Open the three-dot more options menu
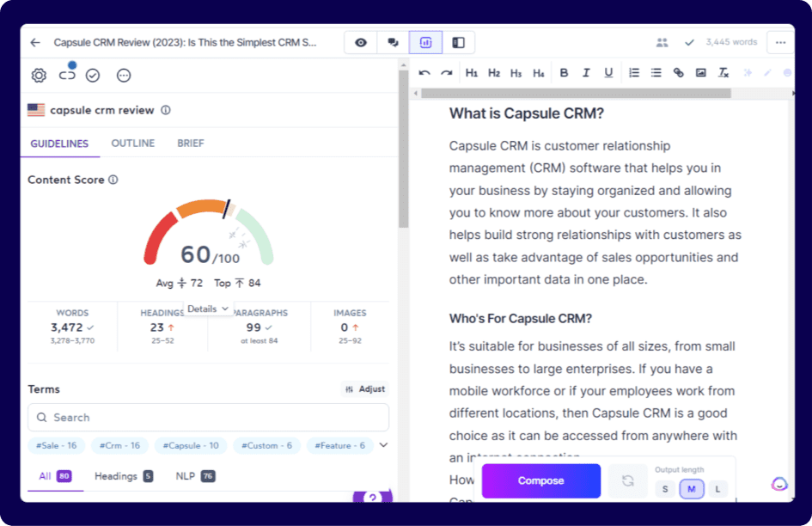Viewport: 812px width, 526px height. point(780,42)
